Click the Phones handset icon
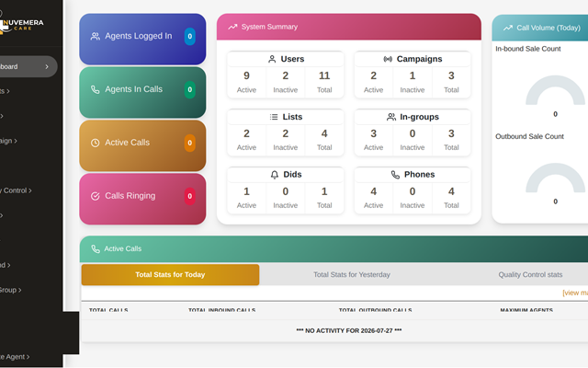Screen dimensions: 588x368 (395, 175)
